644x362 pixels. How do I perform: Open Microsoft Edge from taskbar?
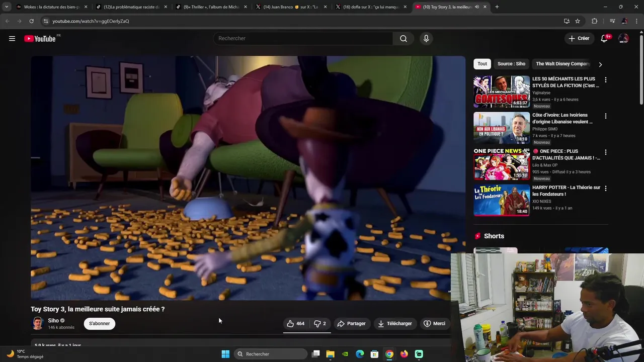click(360, 354)
